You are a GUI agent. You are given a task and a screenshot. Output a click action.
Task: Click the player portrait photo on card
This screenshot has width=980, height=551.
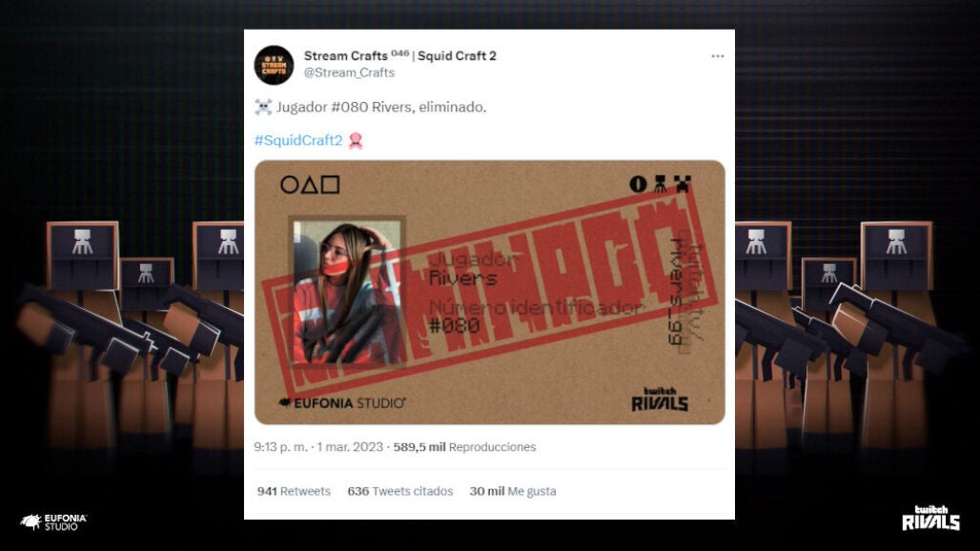click(x=346, y=293)
